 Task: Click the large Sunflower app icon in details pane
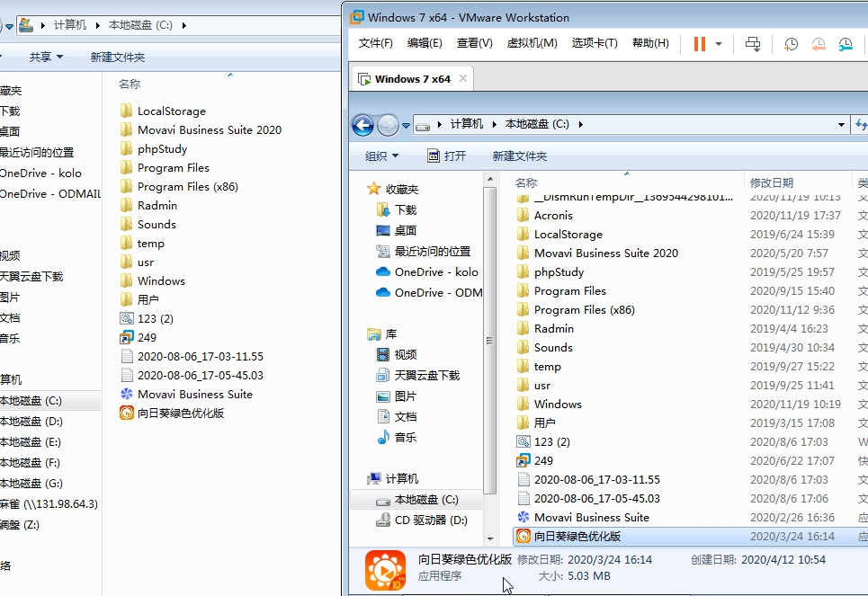coord(385,570)
